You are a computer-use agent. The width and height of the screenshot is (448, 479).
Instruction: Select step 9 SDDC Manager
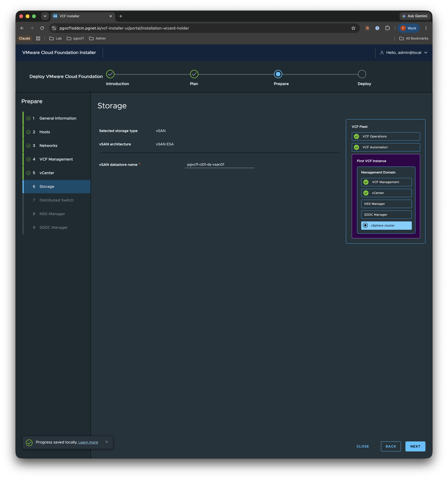57,227
